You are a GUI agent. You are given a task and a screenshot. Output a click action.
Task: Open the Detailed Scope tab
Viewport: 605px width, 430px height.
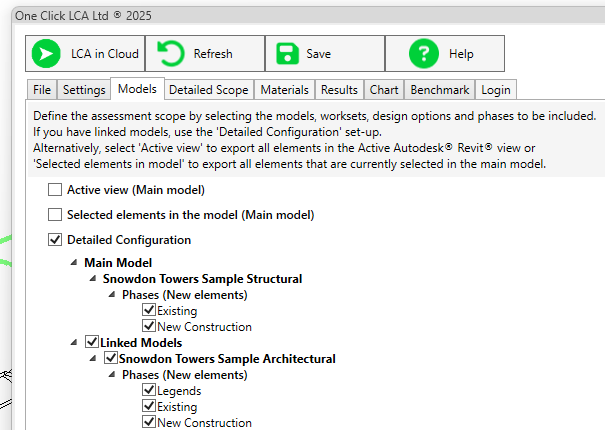tap(209, 90)
